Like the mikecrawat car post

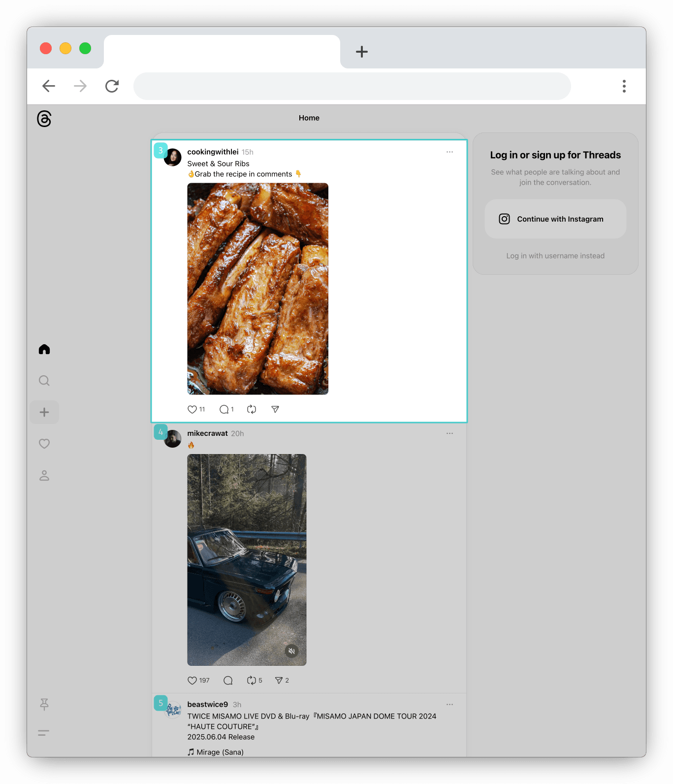point(192,681)
